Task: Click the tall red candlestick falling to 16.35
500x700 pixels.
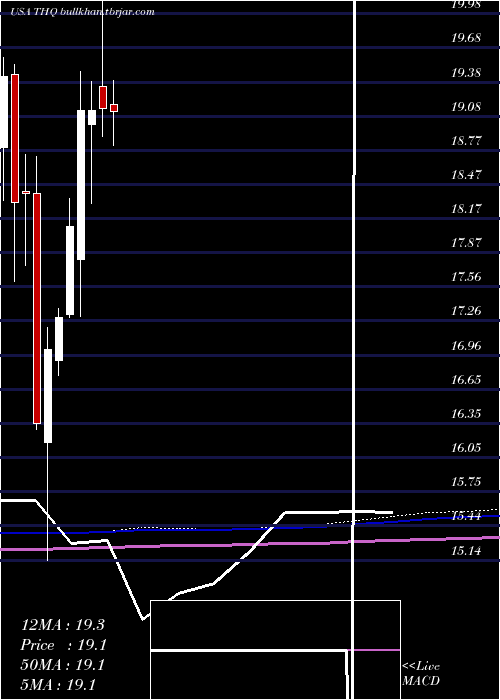Action: click(x=37, y=308)
